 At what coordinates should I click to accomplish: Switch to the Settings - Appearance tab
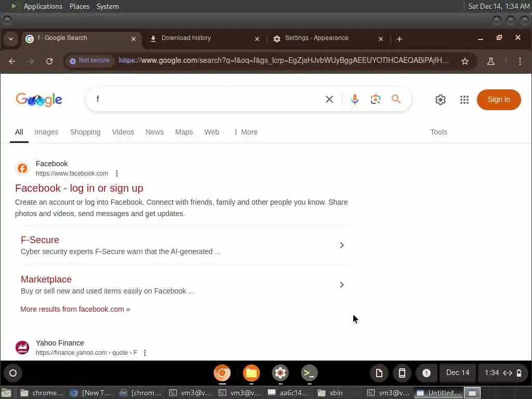pos(327,38)
